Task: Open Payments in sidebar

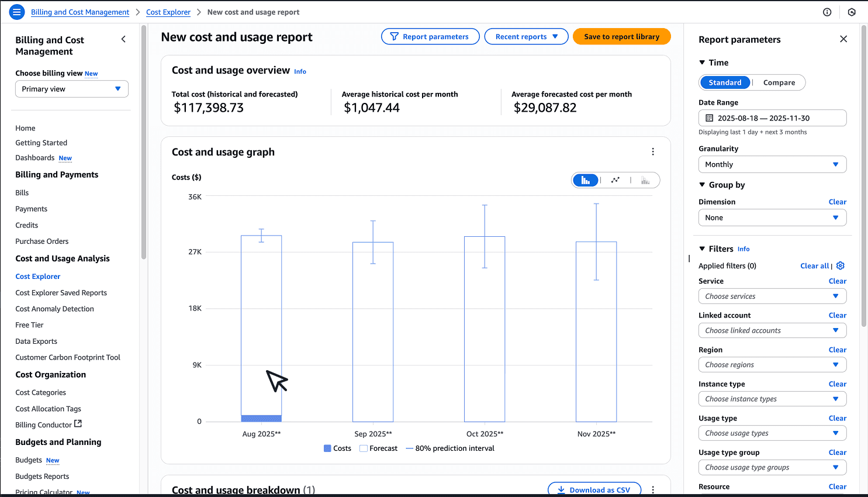Action: [x=32, y=209]
